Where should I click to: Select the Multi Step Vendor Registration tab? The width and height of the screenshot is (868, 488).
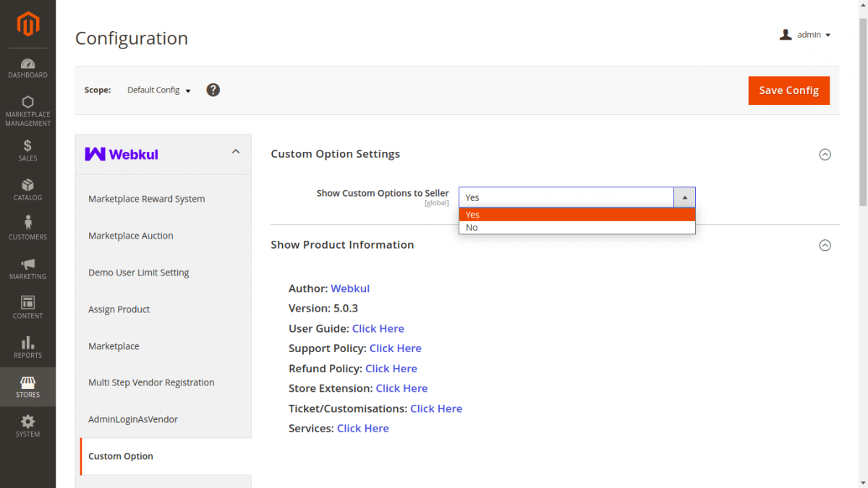[151, 382]
